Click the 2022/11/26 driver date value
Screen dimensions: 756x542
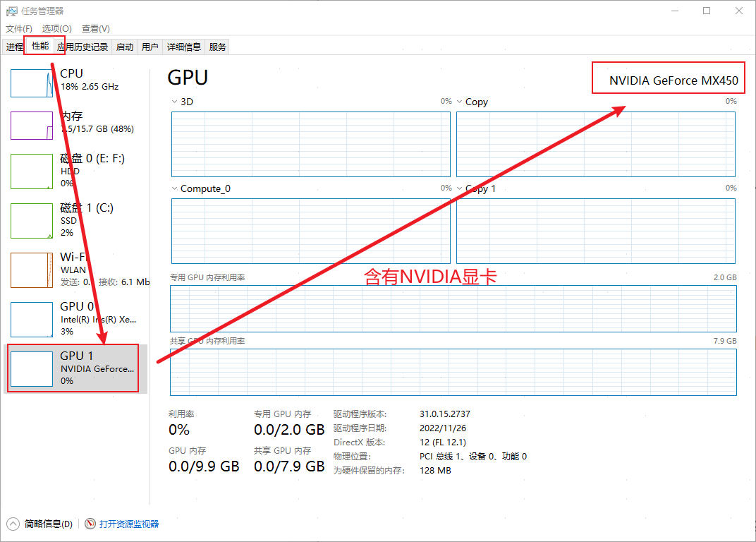tap(443, 428)
